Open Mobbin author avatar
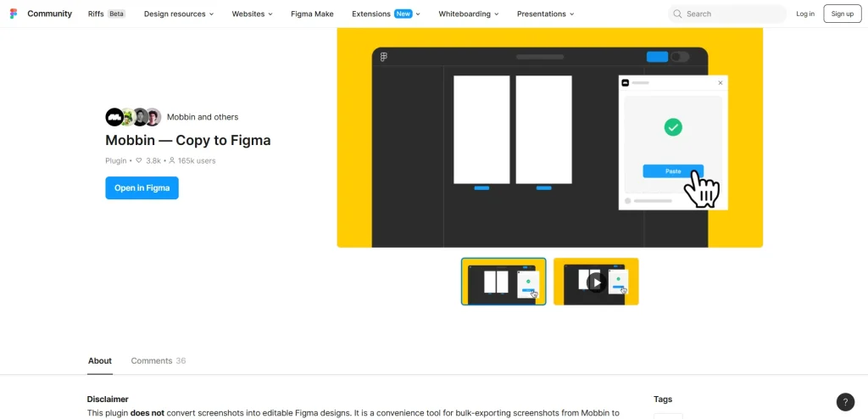868x419 pixels. (114, 117)
